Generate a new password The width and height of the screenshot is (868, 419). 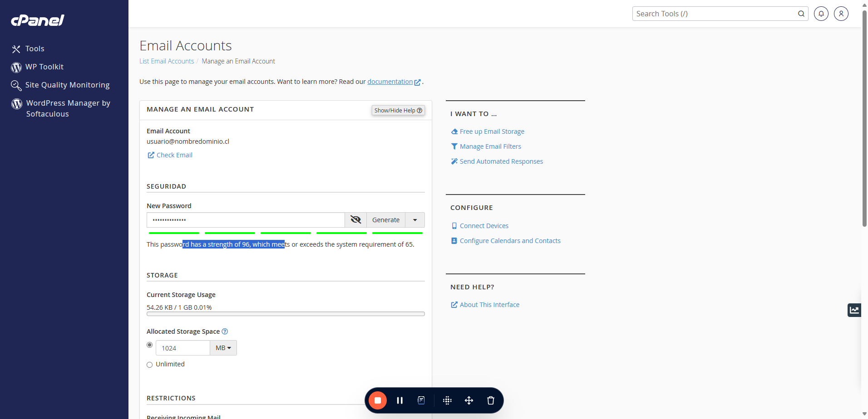(386, 220)
